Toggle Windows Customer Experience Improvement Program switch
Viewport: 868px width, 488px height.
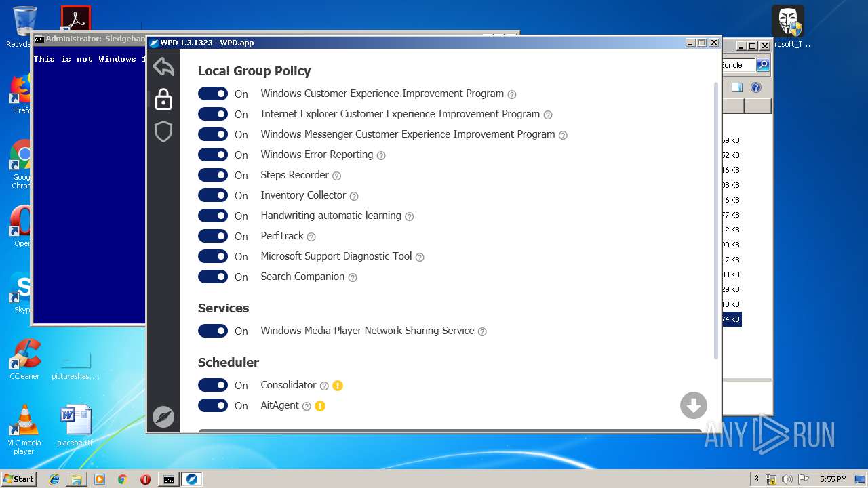point(213,94)
